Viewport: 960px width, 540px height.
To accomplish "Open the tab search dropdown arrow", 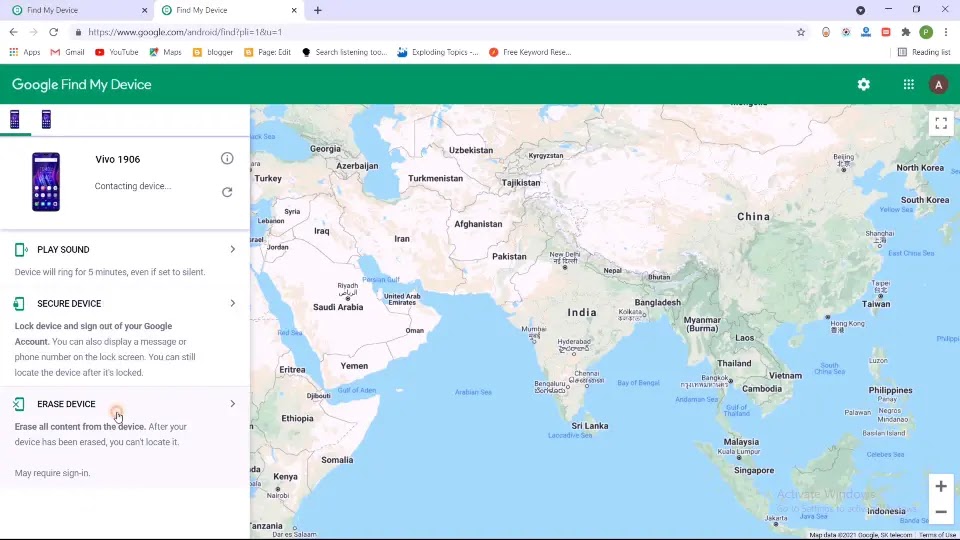I will coord(860,10).
